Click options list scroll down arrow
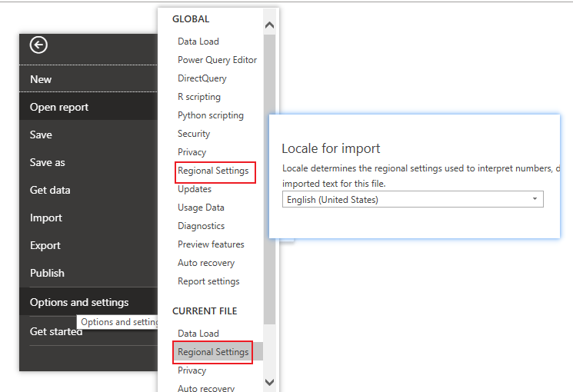 click(x=269, y=382)
